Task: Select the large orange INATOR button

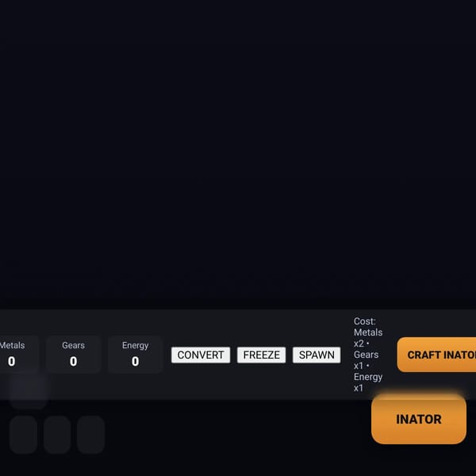Action: [419, 419]
